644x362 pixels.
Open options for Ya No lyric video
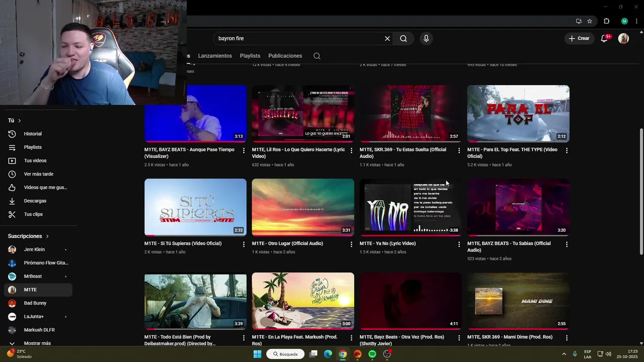click(x=459, y=244)
